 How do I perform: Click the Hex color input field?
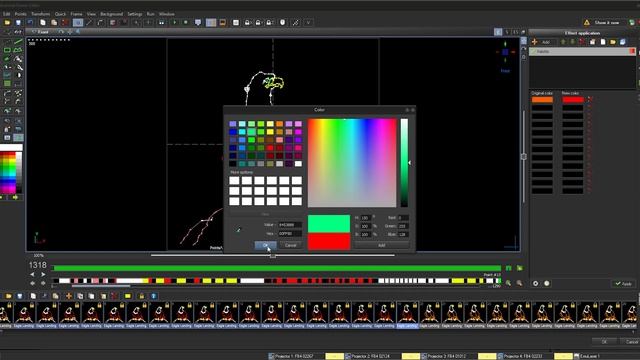[289, 233]
